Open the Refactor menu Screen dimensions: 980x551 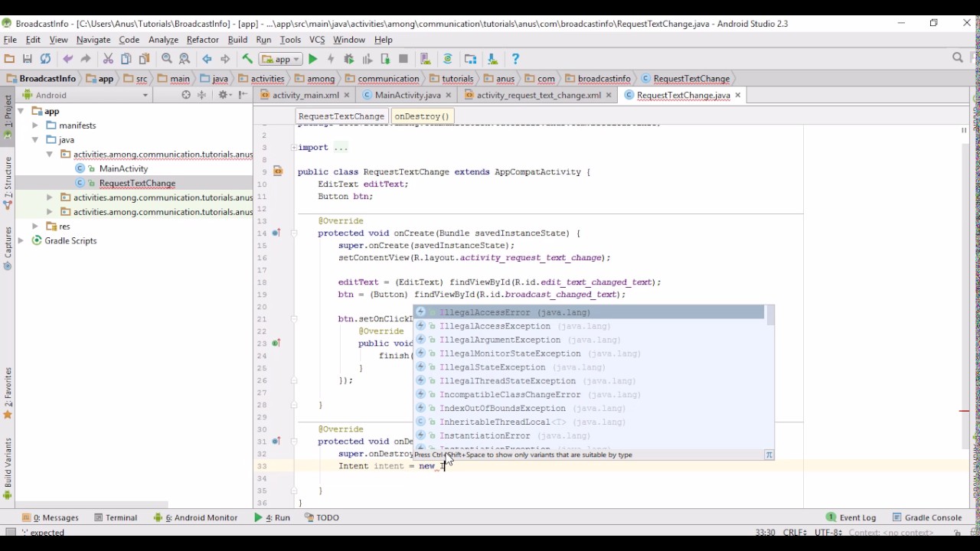pos(202,40)
